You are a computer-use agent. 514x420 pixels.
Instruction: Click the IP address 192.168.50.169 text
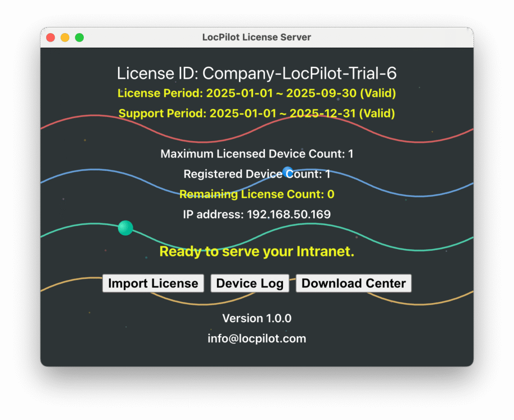(256, 215)
